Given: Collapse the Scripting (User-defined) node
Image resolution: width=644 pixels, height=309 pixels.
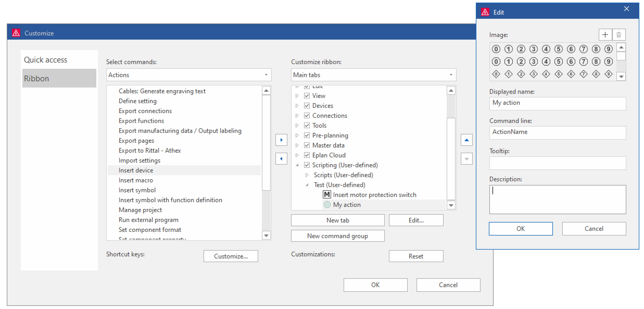Looking at the screenshot, I should 297,165.
